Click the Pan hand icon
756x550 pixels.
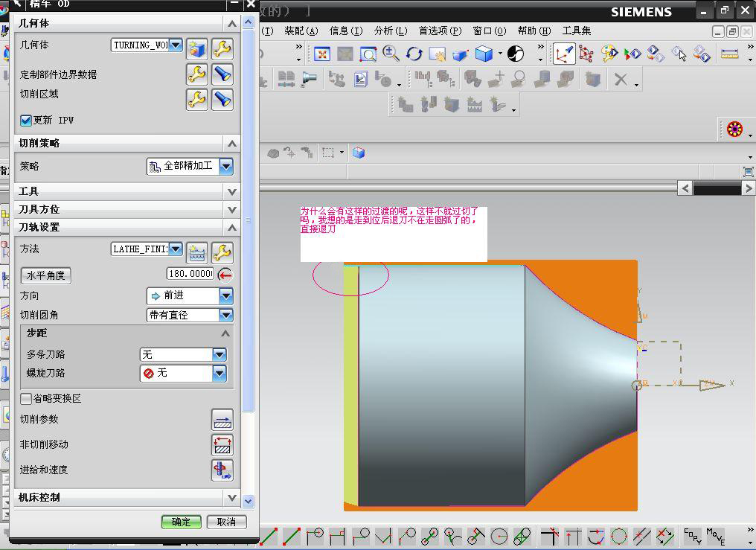click(x=438, y=54)
